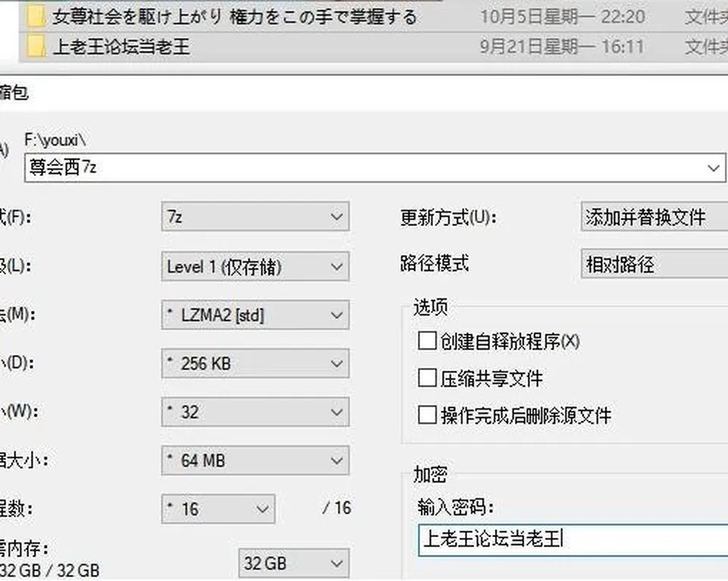Select the 上老王论坛当老王 folder icon
Viewport: 728px width, 581px height.
click(x=36, y=47)
